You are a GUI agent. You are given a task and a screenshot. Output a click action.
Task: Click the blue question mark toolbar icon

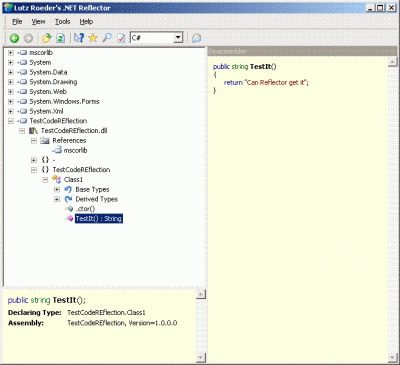pos(79,38)
